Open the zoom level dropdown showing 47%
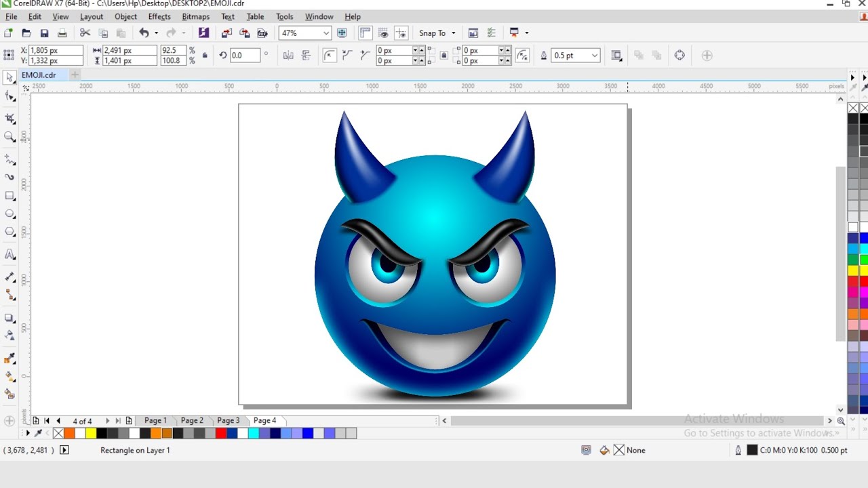 click(x=326, y=33)
